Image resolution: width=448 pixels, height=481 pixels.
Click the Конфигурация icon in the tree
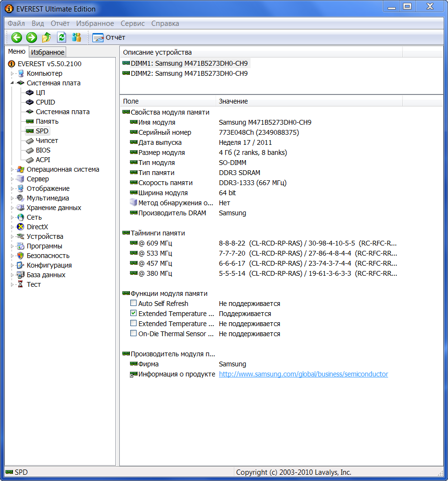[x=21, y=265]
